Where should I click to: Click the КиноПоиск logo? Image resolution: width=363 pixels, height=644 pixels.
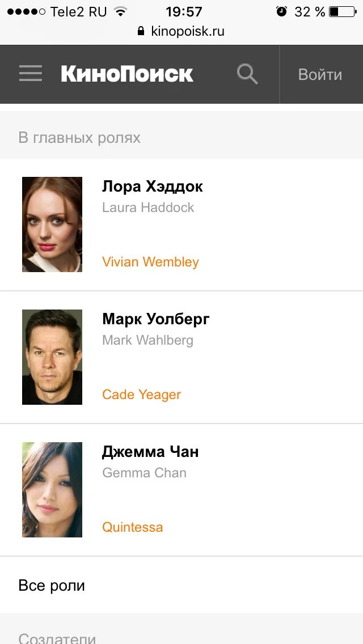pyautogui.click(x=127, y=74)
